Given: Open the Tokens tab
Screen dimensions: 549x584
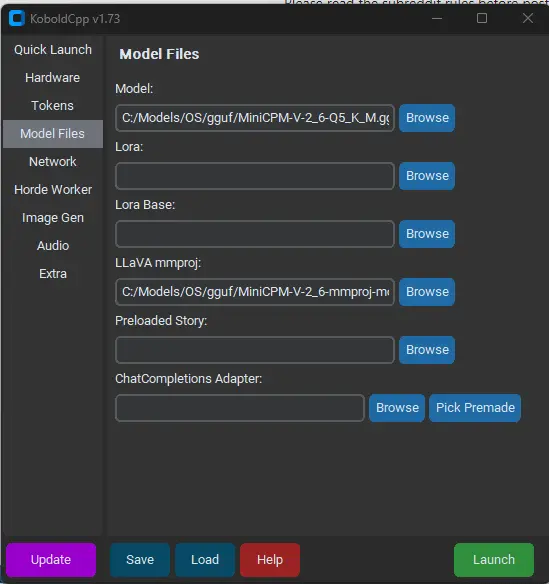Looking at the screenshot, I should click(x=53, y=106).
